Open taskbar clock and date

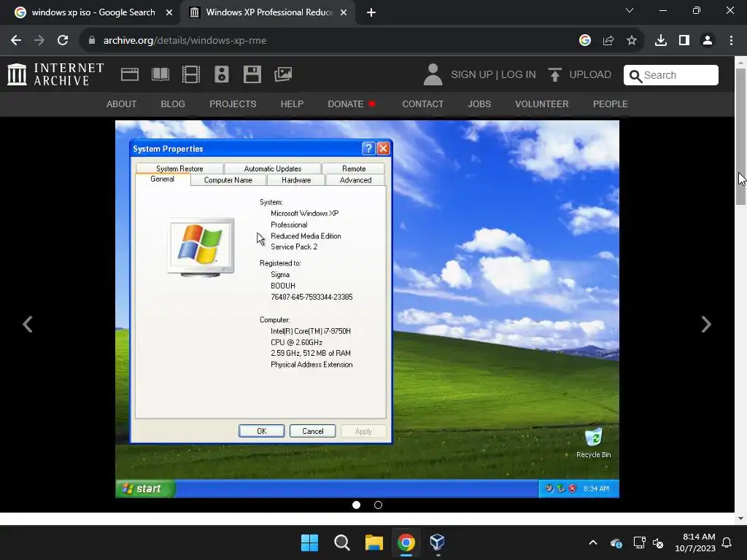point(695,542)
